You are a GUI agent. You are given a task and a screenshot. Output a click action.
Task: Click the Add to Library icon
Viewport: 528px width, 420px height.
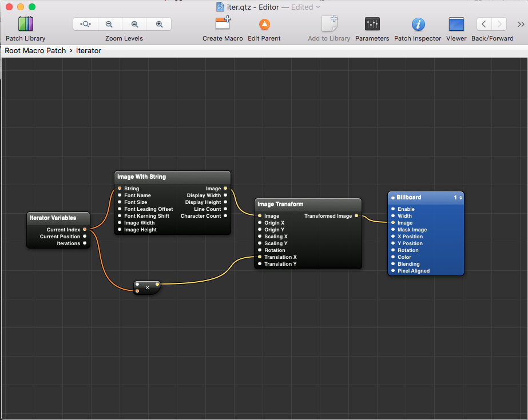329,23
